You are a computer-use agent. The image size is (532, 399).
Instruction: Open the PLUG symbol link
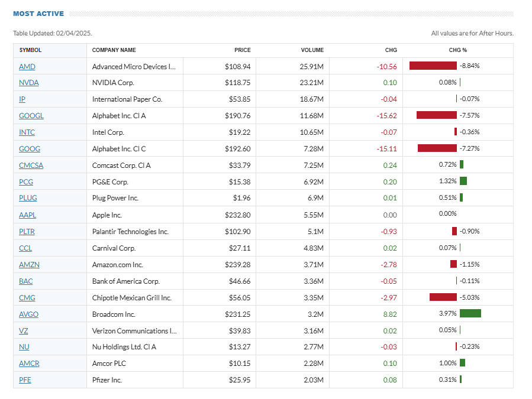point(28,198)
